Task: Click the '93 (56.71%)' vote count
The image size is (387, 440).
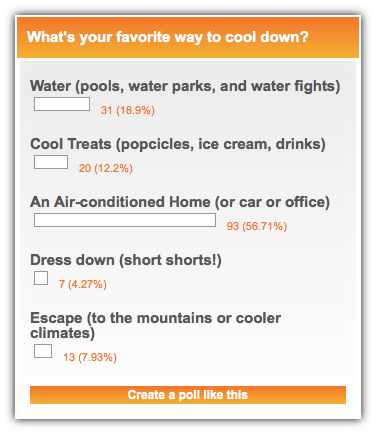Action: click(257, 226)
